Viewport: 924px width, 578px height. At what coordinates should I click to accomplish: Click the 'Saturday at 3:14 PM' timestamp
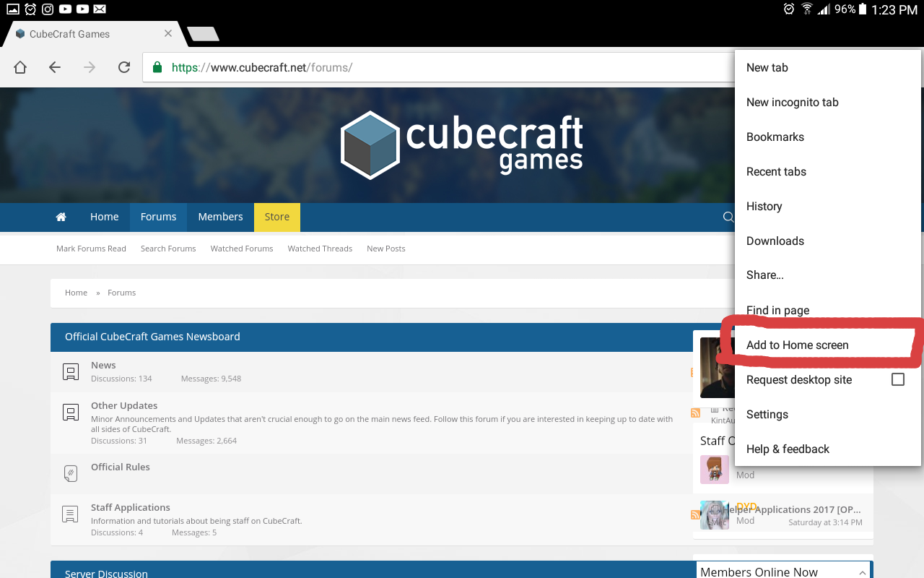pyautogui.click(x=825, y=522)
